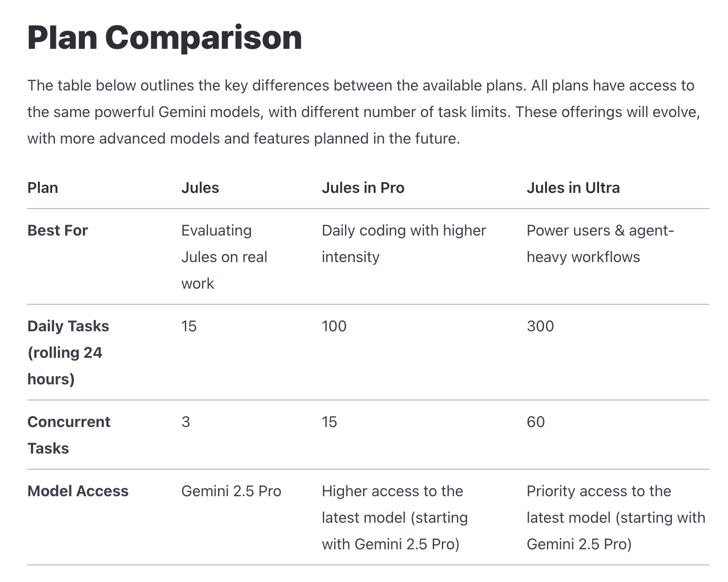Select the Jules in Pro column header
Viewport: 728px width, 582px height.
(x=363, y=188)
